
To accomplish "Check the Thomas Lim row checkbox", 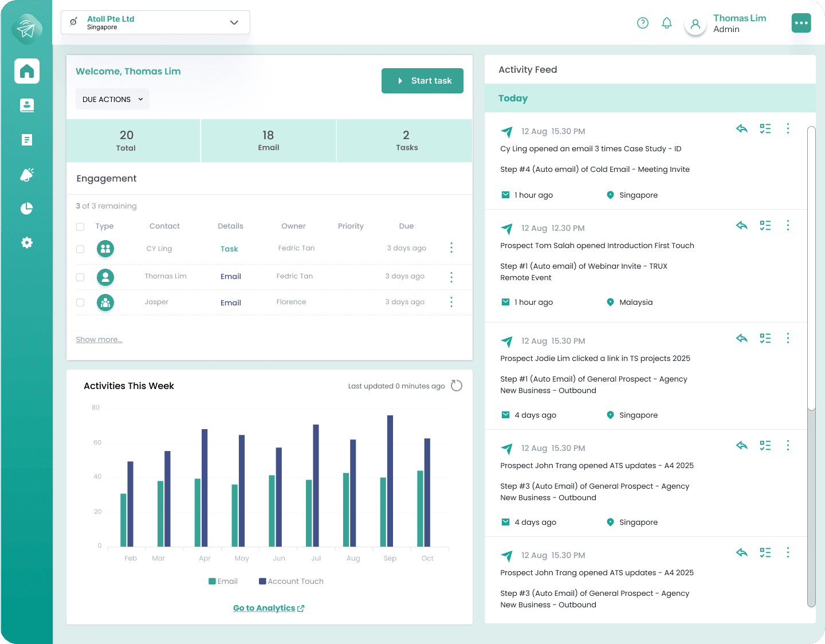I will click(x=80, y=277).
